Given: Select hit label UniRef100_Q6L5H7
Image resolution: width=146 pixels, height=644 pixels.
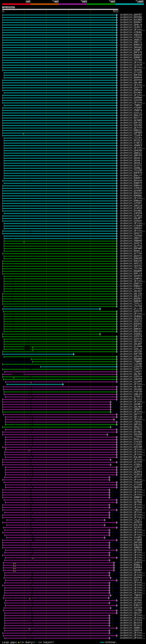Looking at the screenshot, I should [x=131, y=374].
